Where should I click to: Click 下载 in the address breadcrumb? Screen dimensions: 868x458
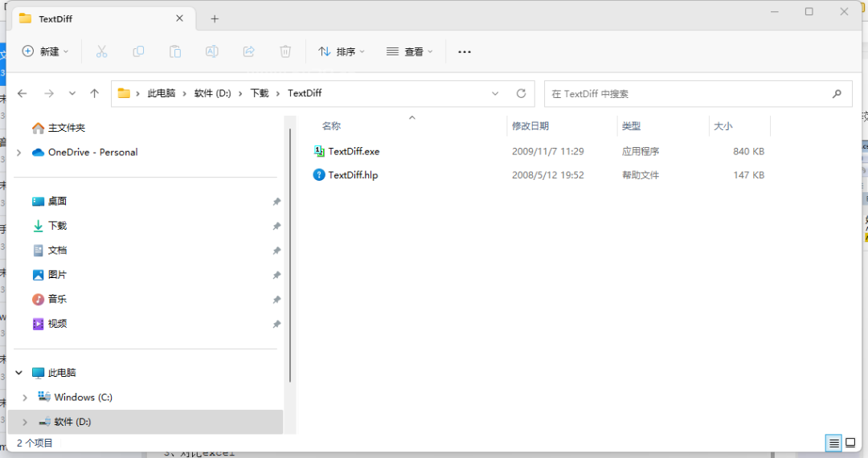(x=259, y=93)
